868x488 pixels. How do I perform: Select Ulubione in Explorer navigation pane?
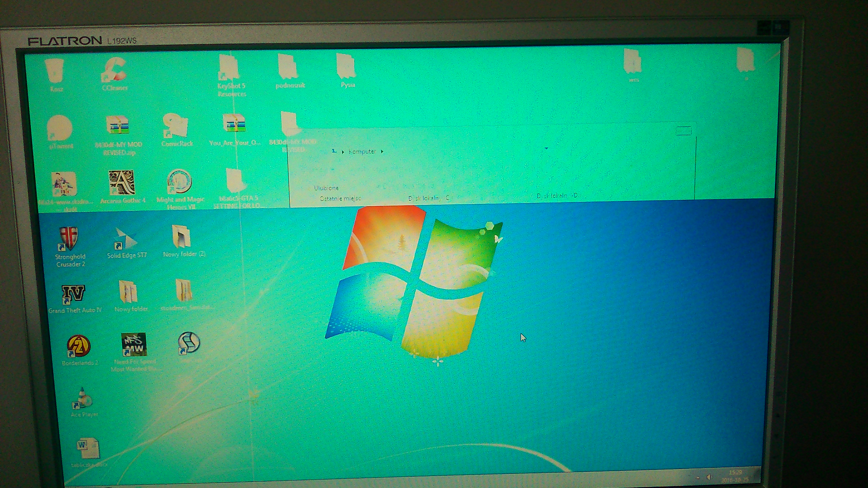[x=326, y=188]
